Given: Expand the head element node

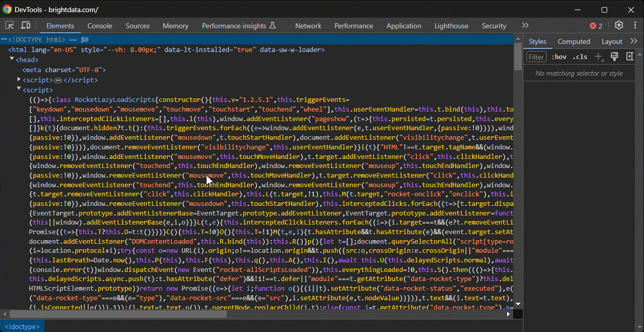Looking at the screenshot, I should pos(11,60).
